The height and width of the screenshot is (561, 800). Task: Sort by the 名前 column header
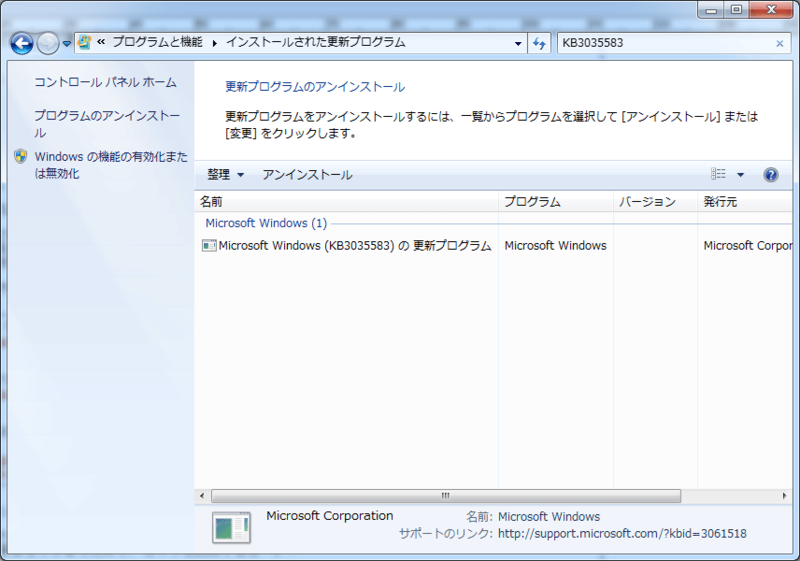tap(346, 202)
